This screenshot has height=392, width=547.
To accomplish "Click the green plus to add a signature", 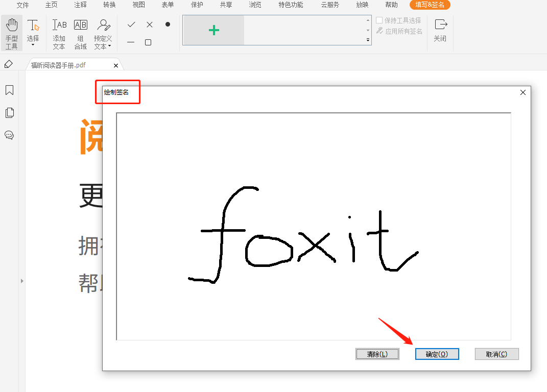I will [212, 31].
